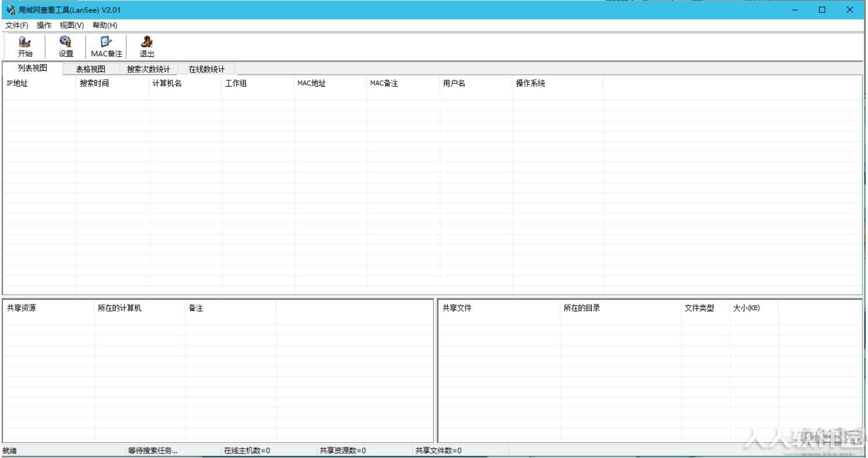Image resolution: width=868 pixels, height=458 pixels.
Task: Switch to the 在线数统计 tab
Action: tap(206, 69)
